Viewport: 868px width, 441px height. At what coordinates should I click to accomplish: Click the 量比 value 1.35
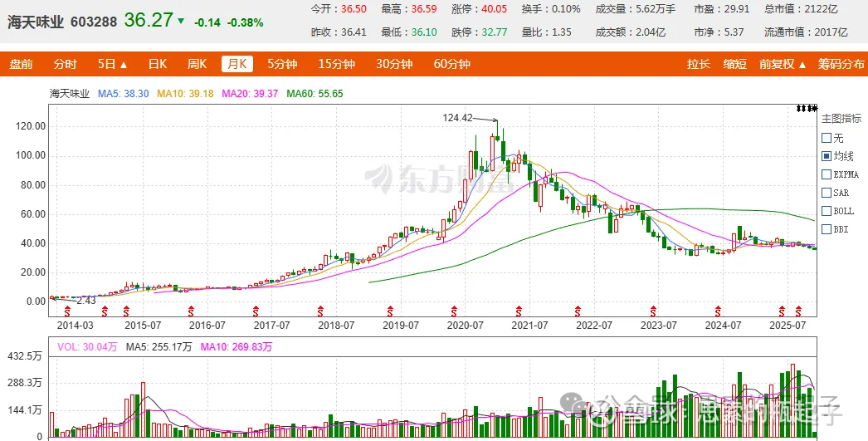point(562,32)
